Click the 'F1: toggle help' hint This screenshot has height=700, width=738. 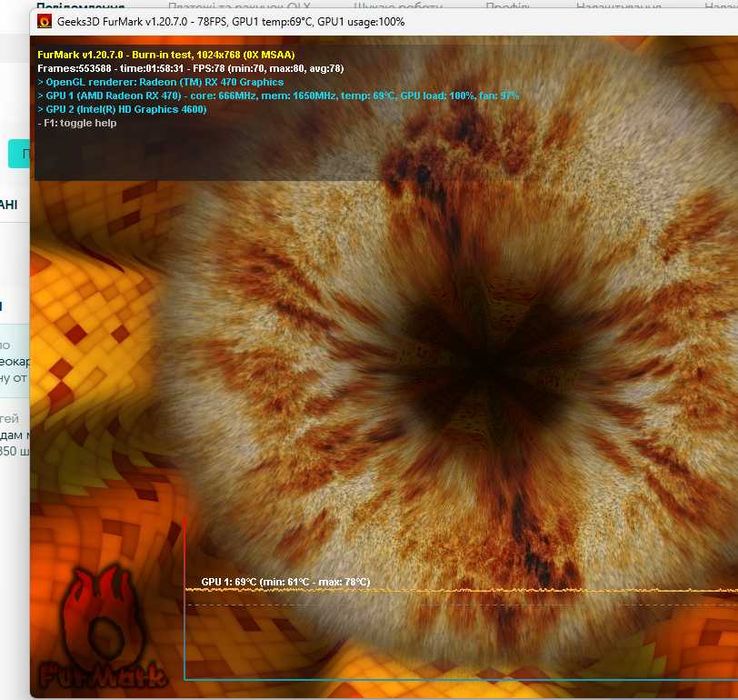[x=77, y=123]
